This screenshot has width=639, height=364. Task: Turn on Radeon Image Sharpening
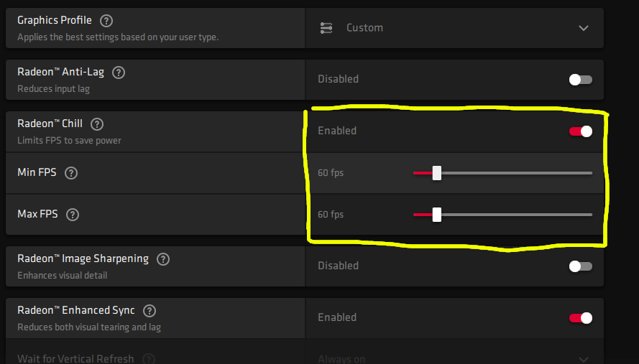580,266
